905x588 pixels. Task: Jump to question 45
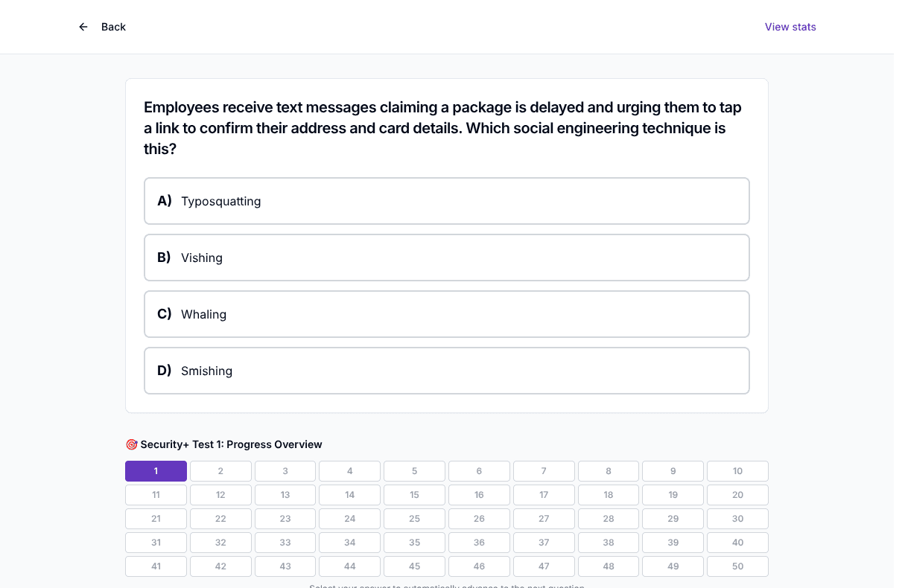pos(414,566)
